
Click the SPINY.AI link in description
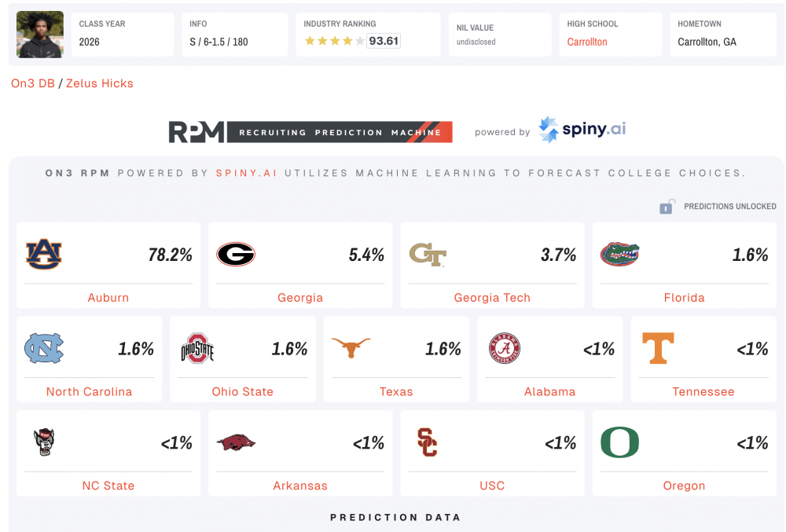[247, 173]
